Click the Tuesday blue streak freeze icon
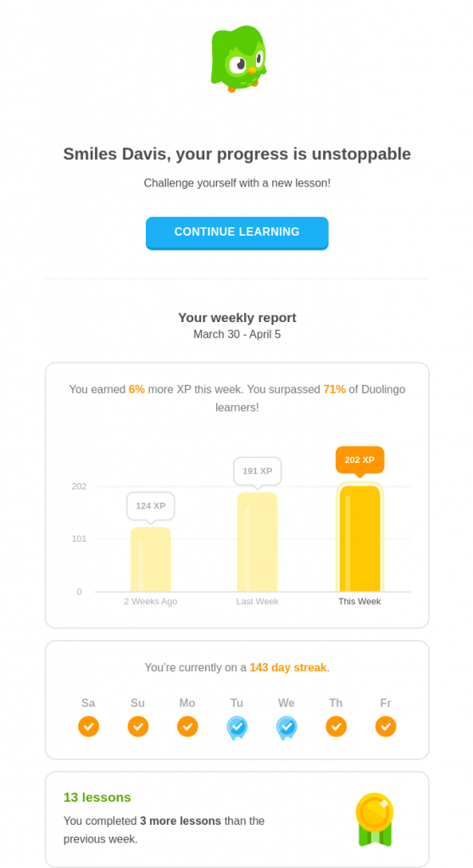 click(237, 728)
